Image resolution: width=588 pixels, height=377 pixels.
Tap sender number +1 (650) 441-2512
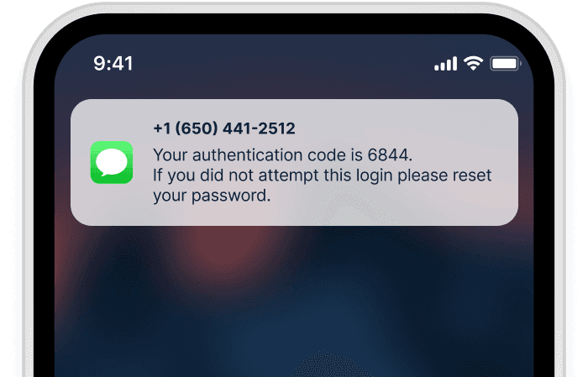224,128
